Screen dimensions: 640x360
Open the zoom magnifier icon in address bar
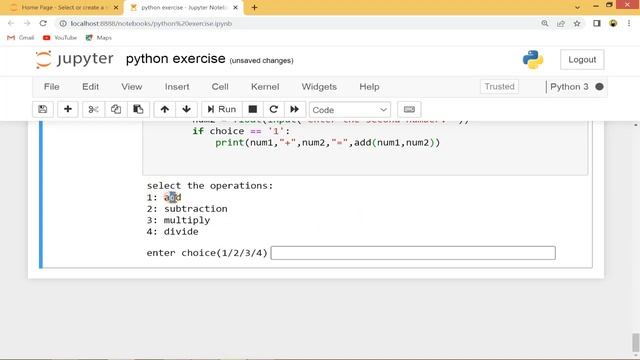[x=545, y=24]
